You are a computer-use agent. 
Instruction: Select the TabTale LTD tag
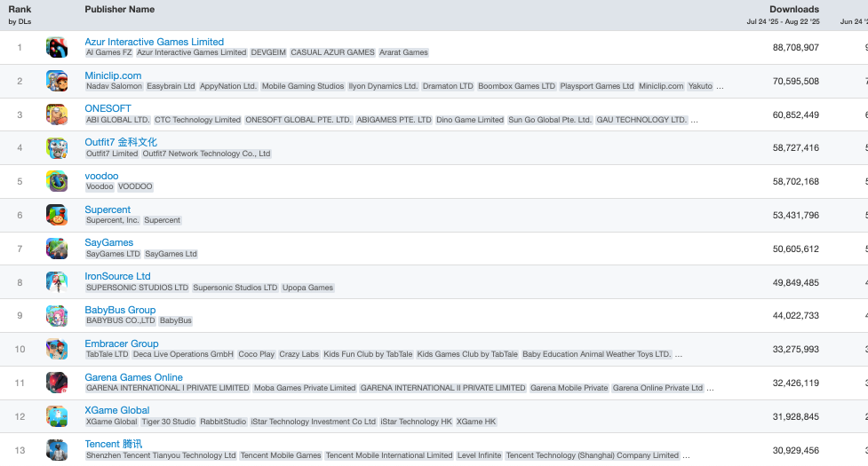[108, 354]
